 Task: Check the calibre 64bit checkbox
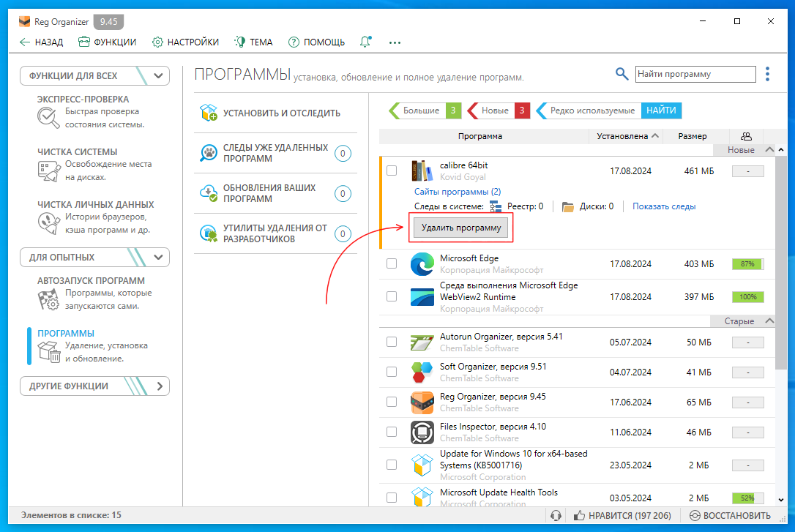click(392, 171)
